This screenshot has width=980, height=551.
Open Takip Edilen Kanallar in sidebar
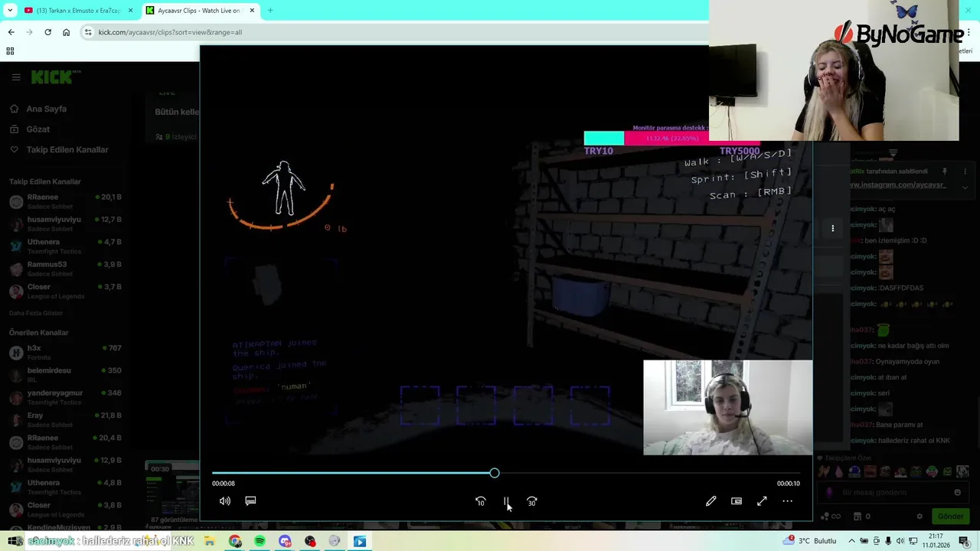pos(67,150)
